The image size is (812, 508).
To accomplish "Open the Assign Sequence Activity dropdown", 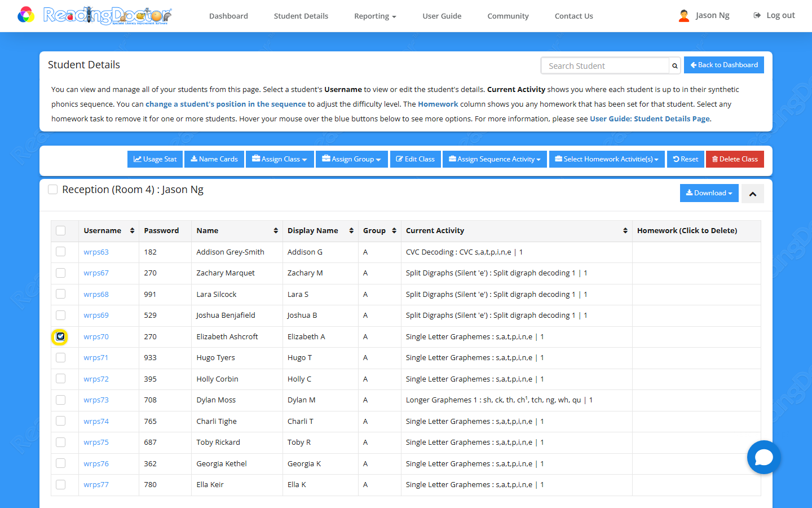I will [495, 159].
